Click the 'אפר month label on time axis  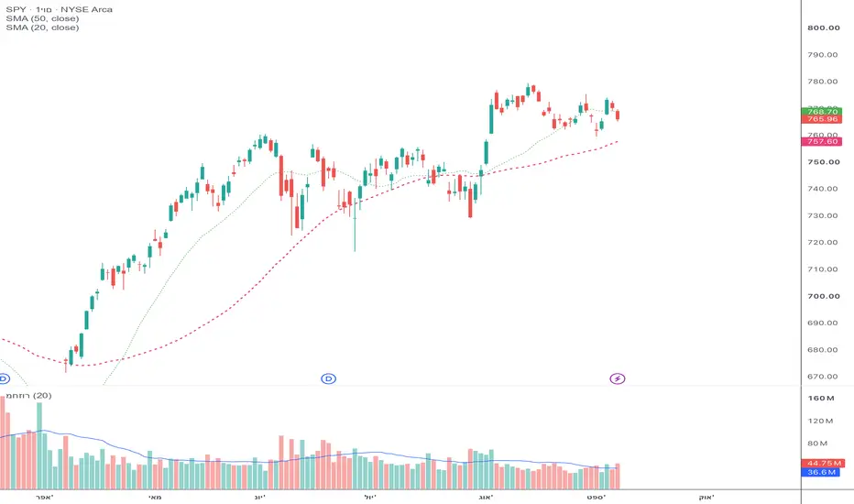pos(44,497)
